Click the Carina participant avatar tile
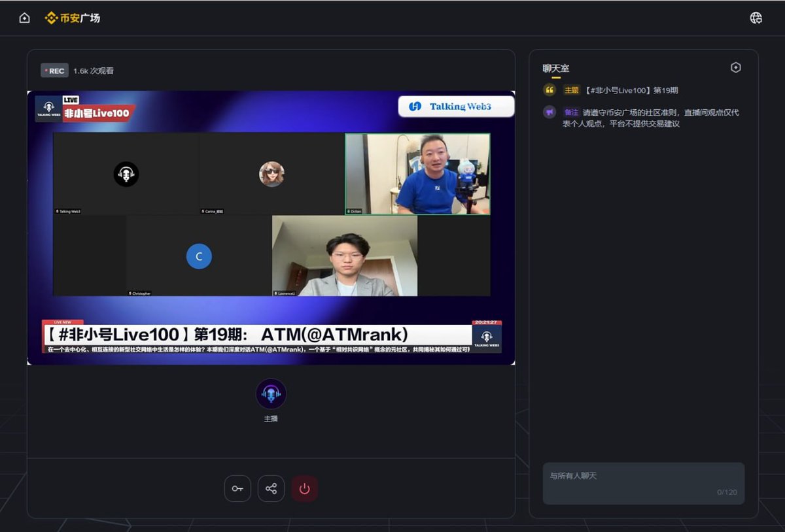The width and height of the screenshot is (785, 532). pyautogui.click(x=271, y=174)
